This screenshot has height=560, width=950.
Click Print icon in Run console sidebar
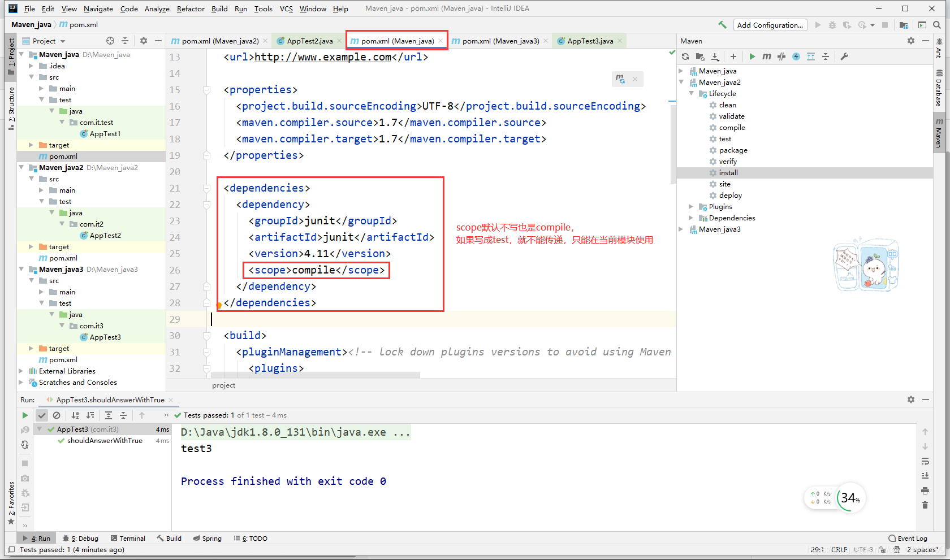point(925,490)
